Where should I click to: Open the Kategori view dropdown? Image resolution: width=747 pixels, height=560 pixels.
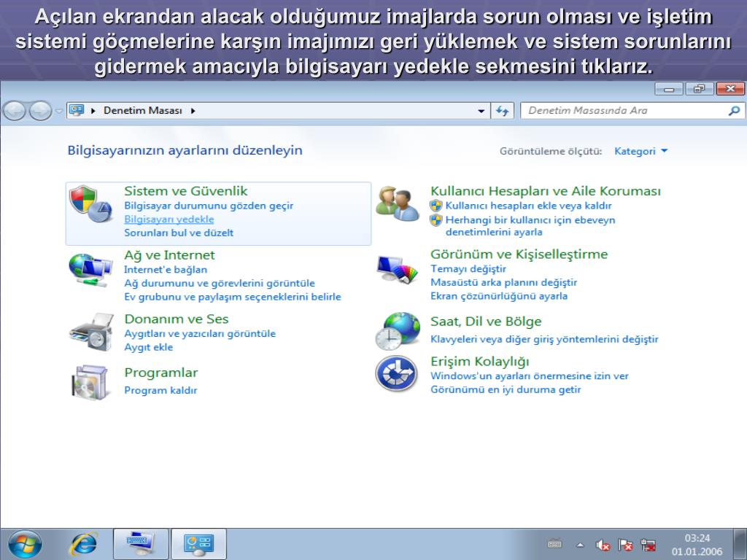[640, 151]
